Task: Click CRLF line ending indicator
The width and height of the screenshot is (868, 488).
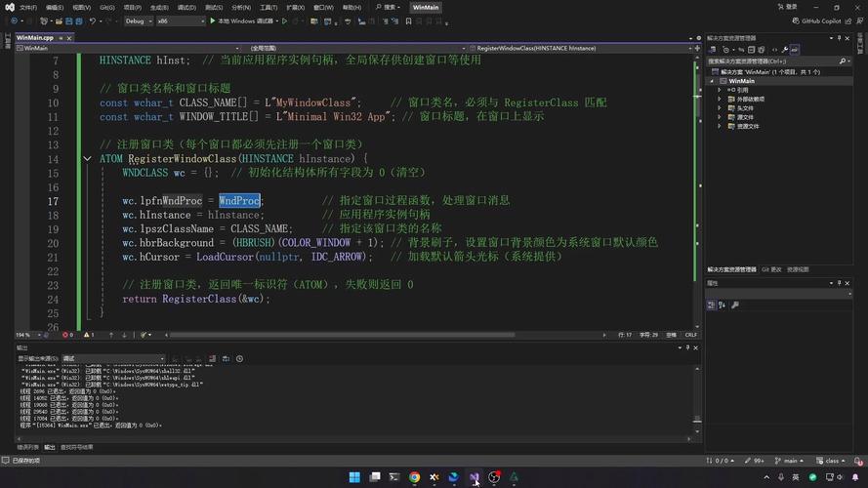Action: [x=691, y=335]
